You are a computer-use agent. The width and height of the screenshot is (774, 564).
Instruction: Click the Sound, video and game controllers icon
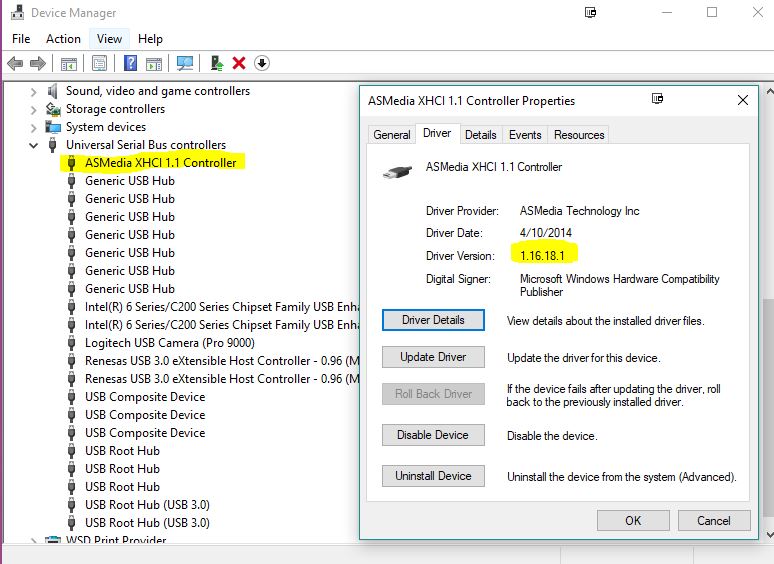(52, 91)
